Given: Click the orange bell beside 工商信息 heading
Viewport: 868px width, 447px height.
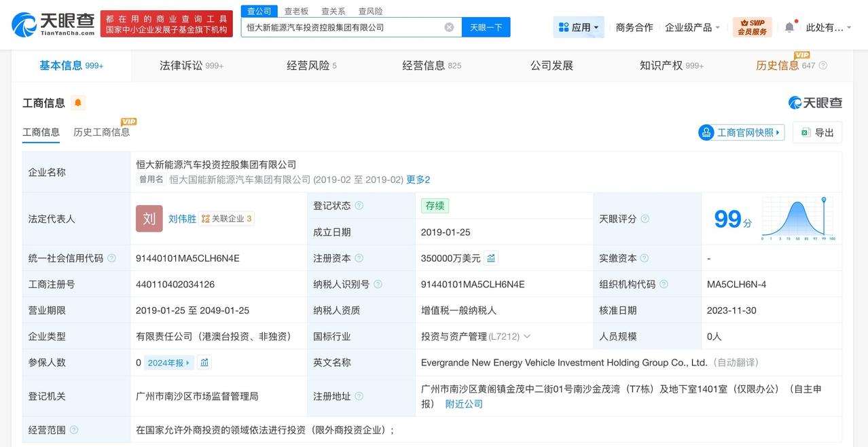Looking at the screenshot, I should pos(78,102).
